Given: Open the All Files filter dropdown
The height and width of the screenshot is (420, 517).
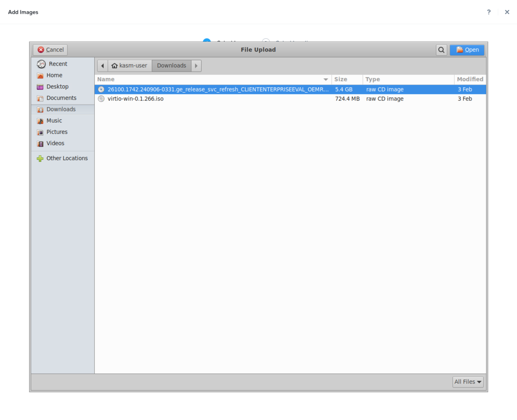Looking at the screenshot, I should (468, 382).
